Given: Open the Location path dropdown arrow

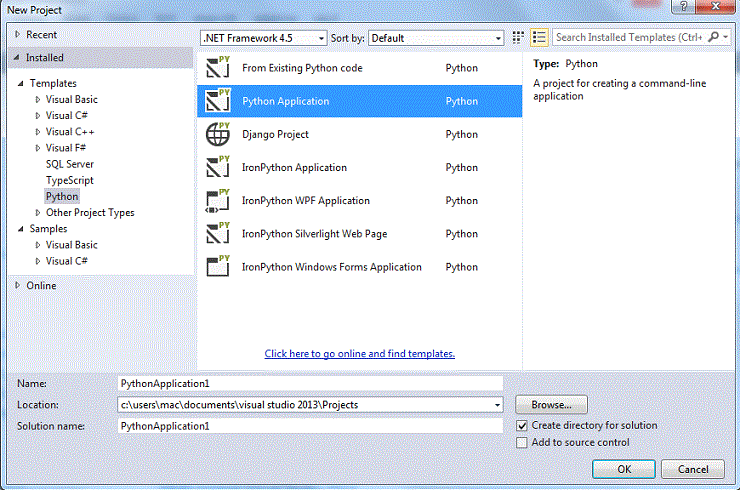Looking at the screenshot, I should [x=497, y=405].
